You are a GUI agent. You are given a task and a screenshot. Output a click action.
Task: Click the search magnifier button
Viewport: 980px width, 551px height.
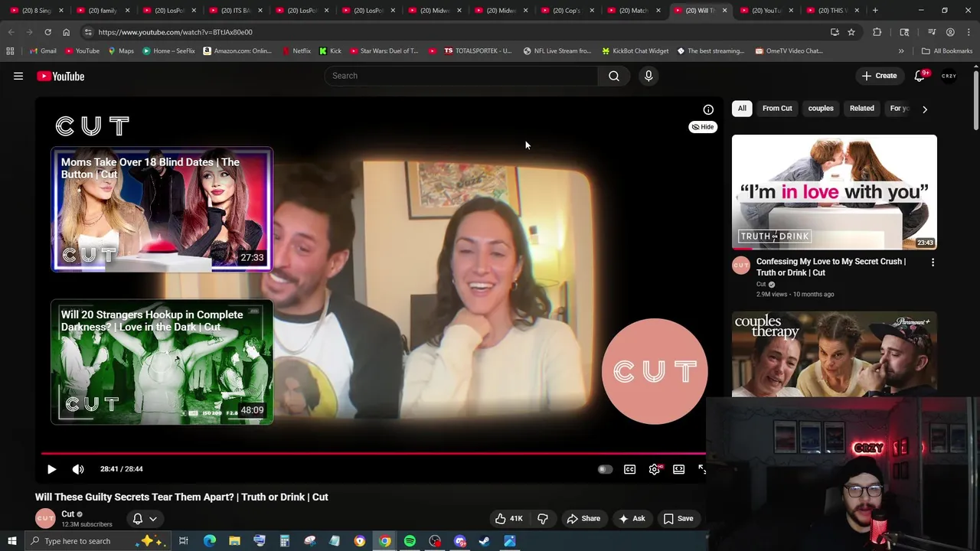point(614,76)
